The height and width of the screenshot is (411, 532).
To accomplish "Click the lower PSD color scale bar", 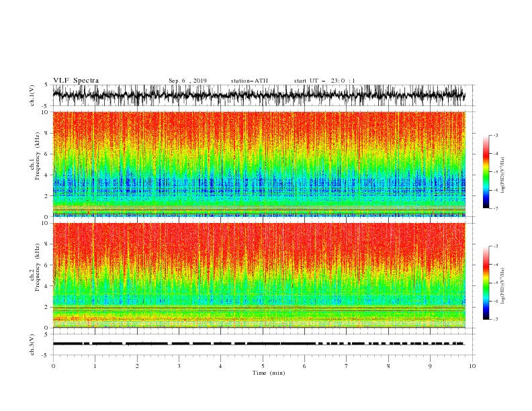I will (486, 283).
